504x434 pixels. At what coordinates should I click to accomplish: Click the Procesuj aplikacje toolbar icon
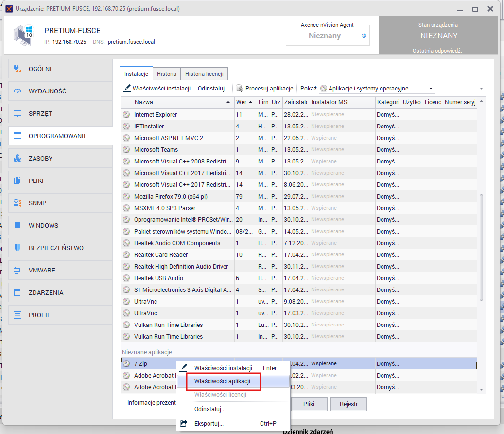pos(239,89)
